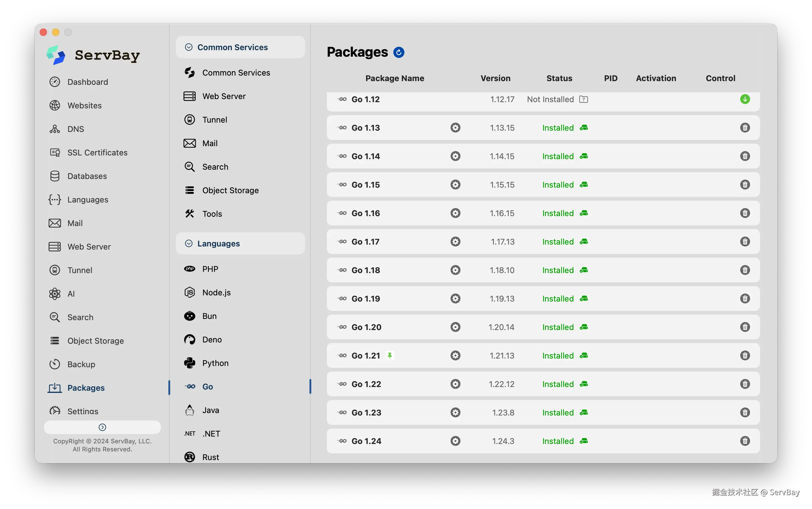Open Object Storage in services list
This screenshot has height=509, width=812.
click(x=230, y=190)
